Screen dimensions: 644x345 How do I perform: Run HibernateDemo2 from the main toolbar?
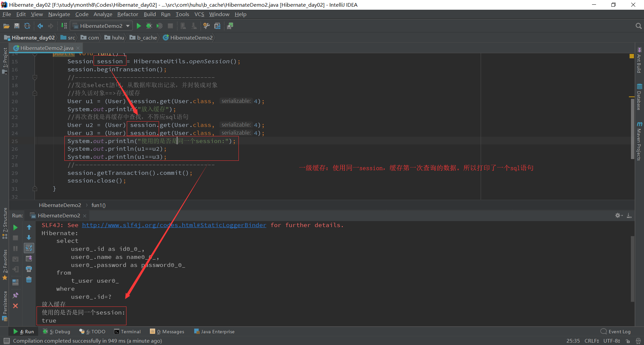pyautogui.click(x=139, y=26)
